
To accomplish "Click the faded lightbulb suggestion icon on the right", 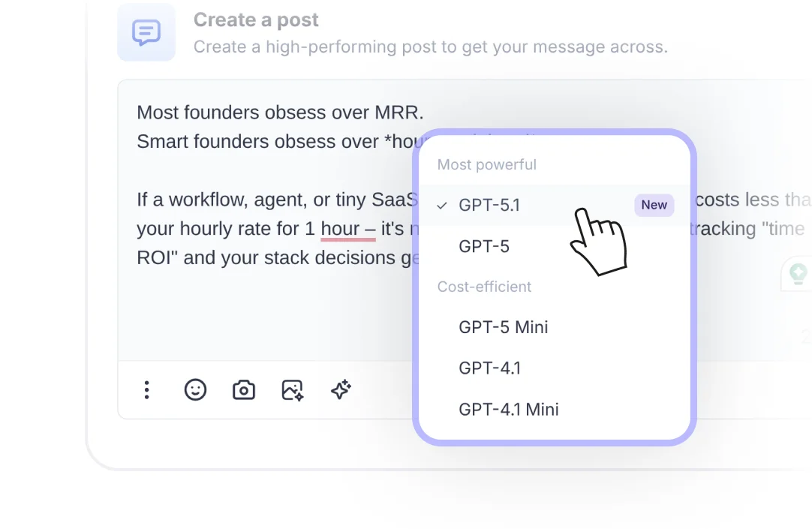I will point(798,274).
